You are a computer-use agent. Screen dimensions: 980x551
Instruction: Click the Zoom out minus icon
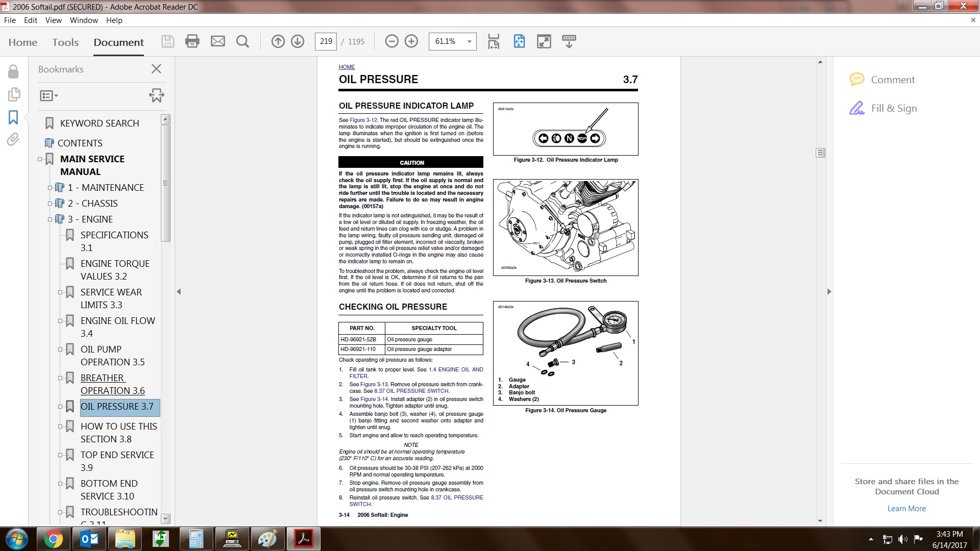point(391,41)
